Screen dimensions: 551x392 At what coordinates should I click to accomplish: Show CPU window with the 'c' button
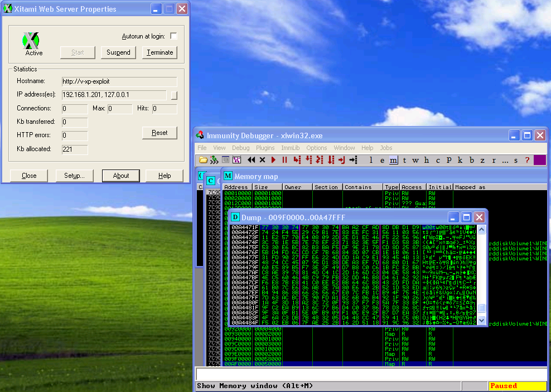click(438, 160)
